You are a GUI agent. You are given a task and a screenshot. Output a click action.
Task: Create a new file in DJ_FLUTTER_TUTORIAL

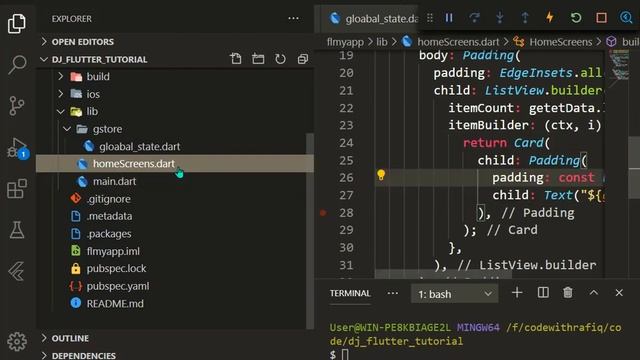[236, 59]
